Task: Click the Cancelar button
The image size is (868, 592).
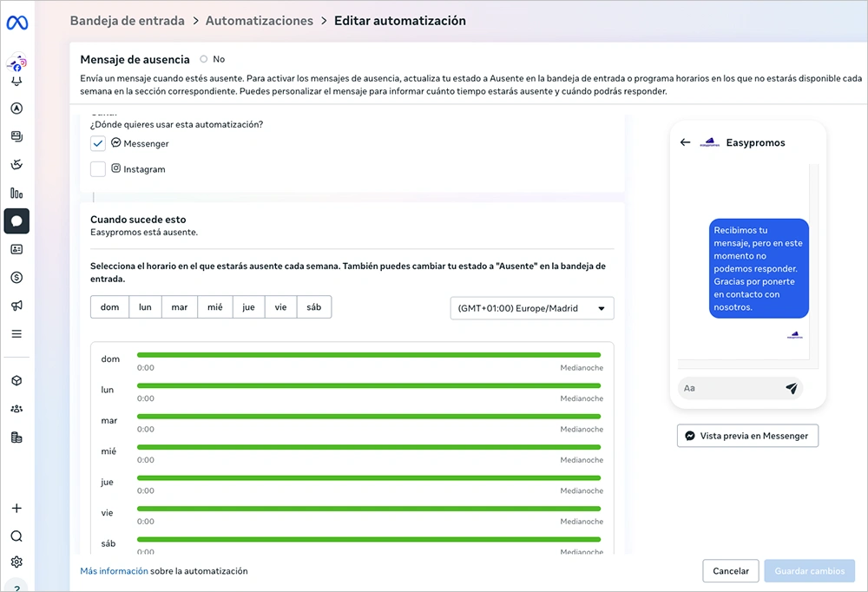Action: point(730,571)
